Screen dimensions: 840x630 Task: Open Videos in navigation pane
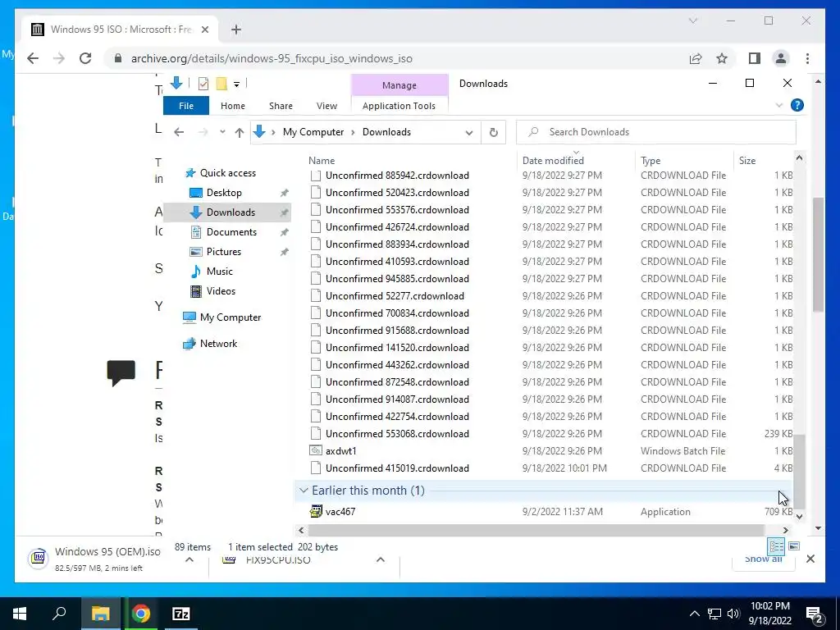[221, 291]
